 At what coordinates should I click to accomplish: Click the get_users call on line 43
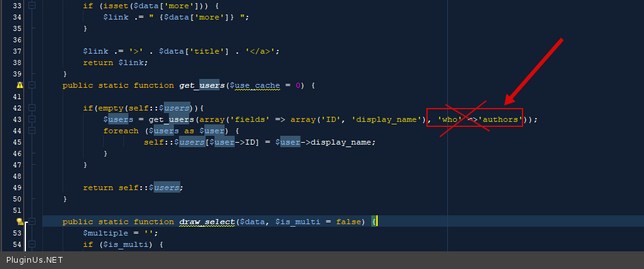click(171, 119)
